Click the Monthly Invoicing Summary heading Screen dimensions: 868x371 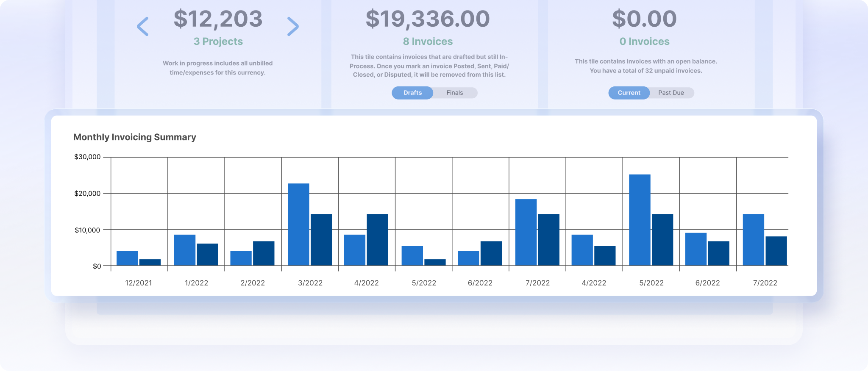pyautogui.click(x=135, y=137)
